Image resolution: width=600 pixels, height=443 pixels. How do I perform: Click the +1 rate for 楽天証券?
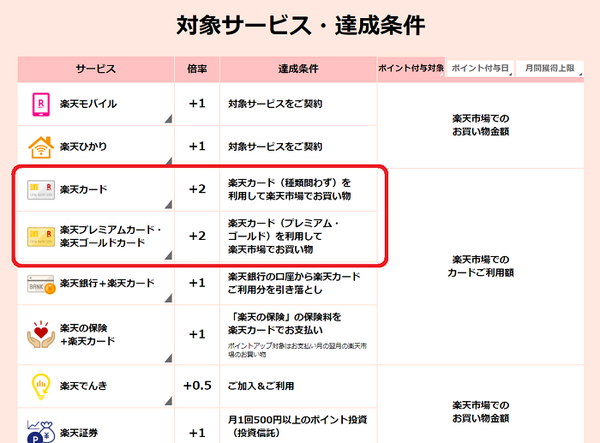tap(197, 433)
